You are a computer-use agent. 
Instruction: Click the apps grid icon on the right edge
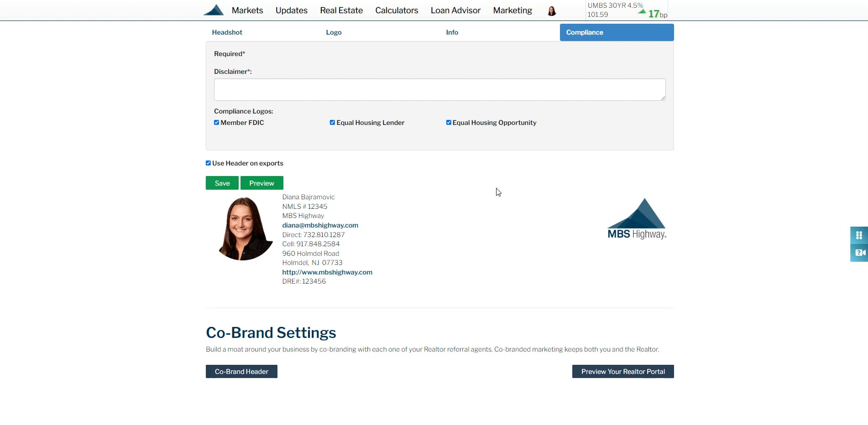[x=860, y=235]
